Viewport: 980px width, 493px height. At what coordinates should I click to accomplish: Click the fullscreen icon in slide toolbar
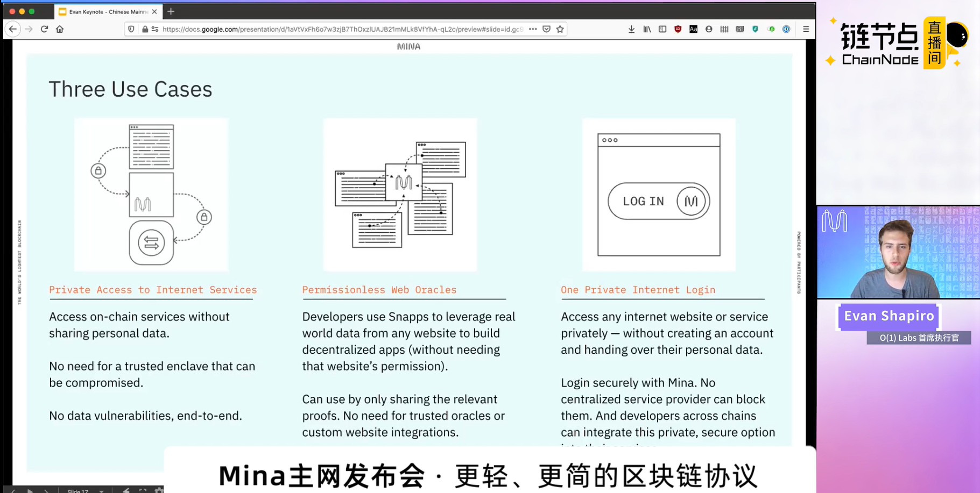point(143,490)
